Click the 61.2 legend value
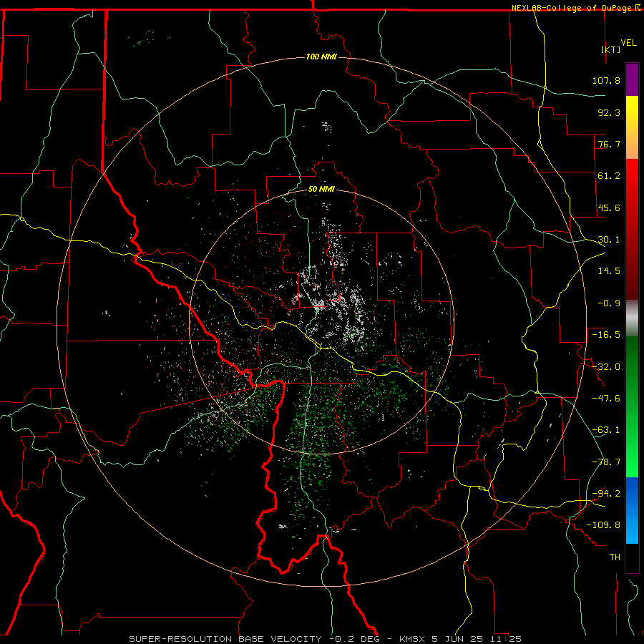Viewport: 644px width, 644px height. (609, 176)
